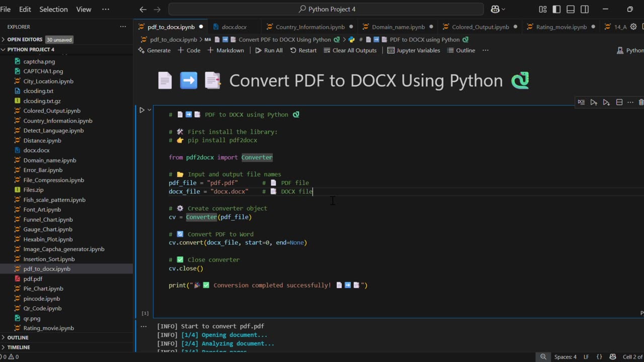Select the Python kernel picker

coord(630,50)
